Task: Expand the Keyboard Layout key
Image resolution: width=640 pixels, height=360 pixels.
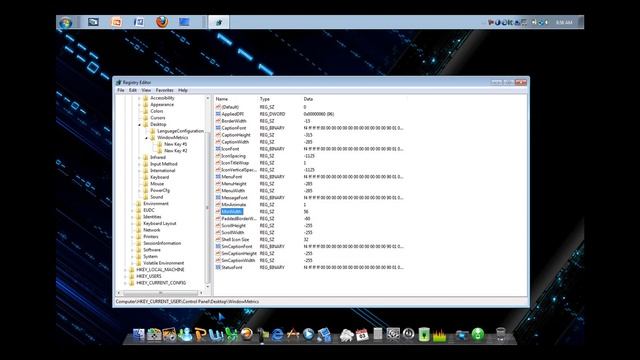Action: 132,224
